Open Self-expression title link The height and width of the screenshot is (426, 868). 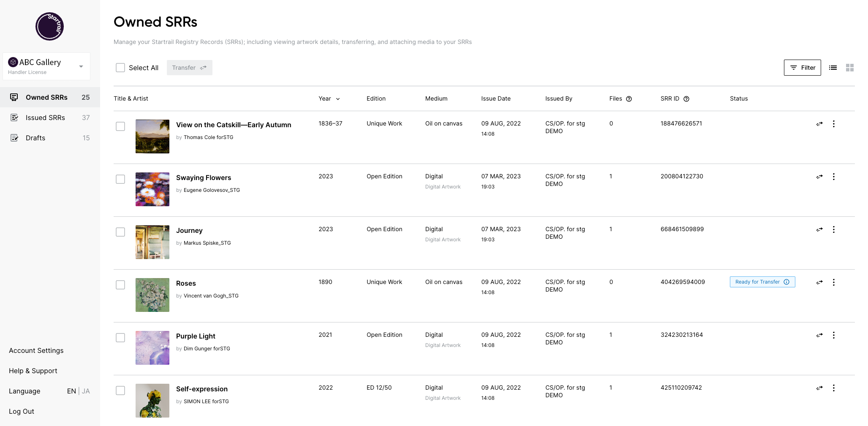point(202,389)
